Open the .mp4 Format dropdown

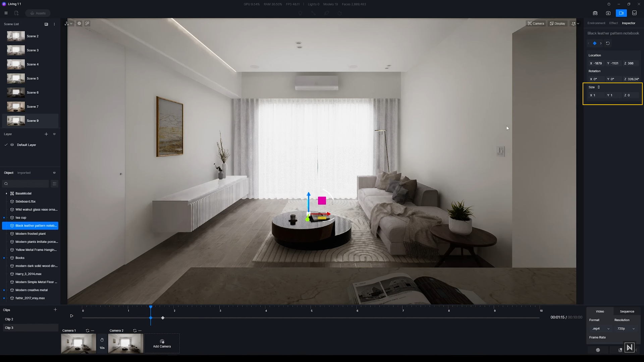click(x=600, y=328)
